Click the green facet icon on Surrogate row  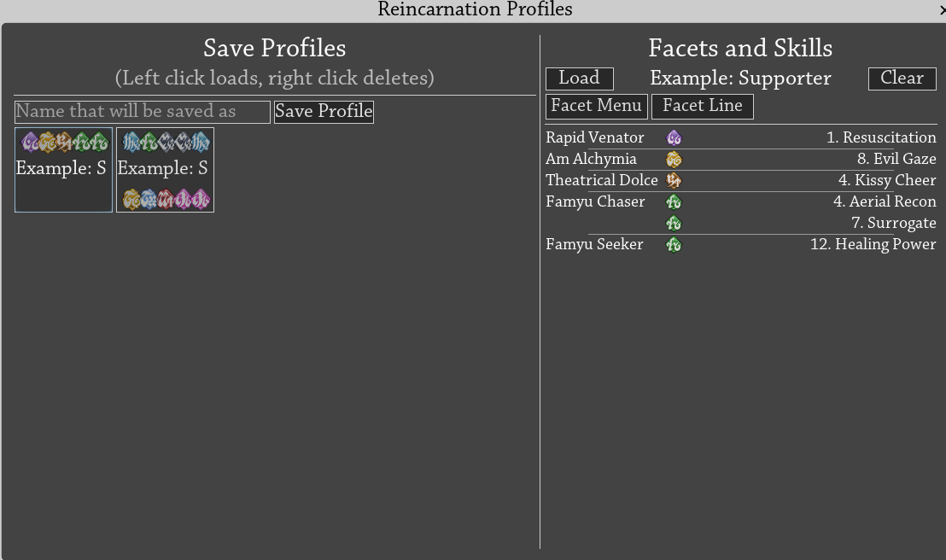[x=674, y=224]
